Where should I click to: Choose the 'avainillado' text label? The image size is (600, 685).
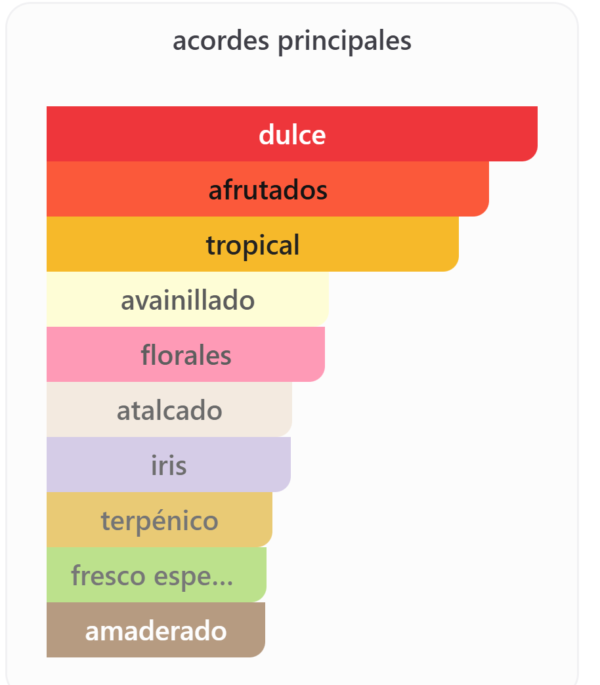click(x=188, y=299)
